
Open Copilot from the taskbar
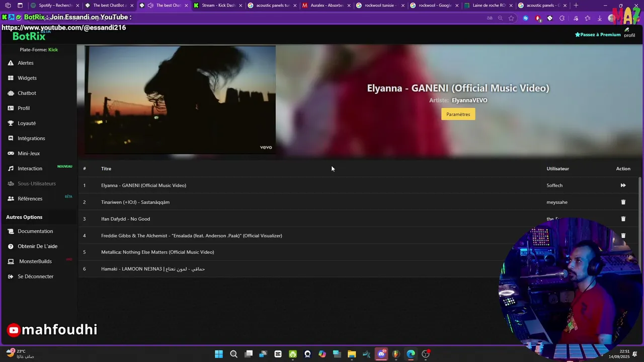point(322,354)
